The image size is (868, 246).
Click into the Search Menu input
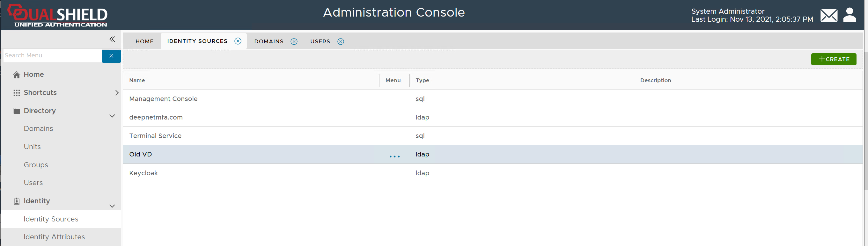coord(52,55)
